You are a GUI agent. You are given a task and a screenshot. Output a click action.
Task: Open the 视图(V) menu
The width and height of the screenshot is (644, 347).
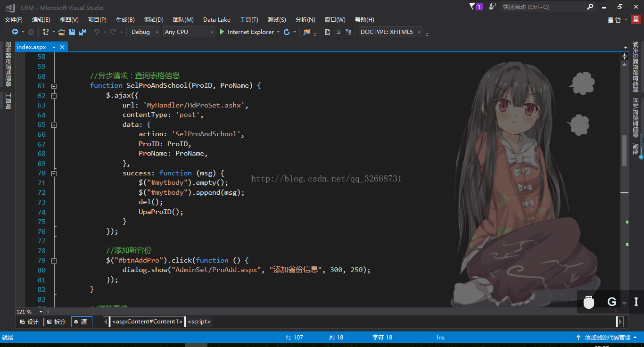tap(69, 20)
